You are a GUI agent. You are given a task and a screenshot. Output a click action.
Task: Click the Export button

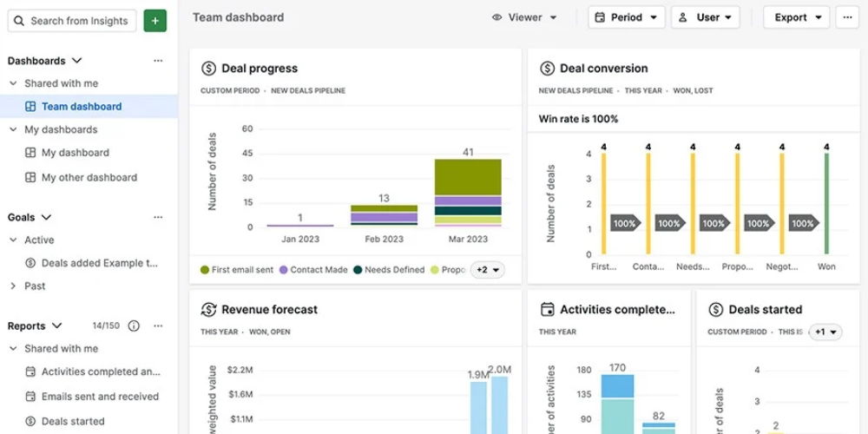click(x=796, y=17)
